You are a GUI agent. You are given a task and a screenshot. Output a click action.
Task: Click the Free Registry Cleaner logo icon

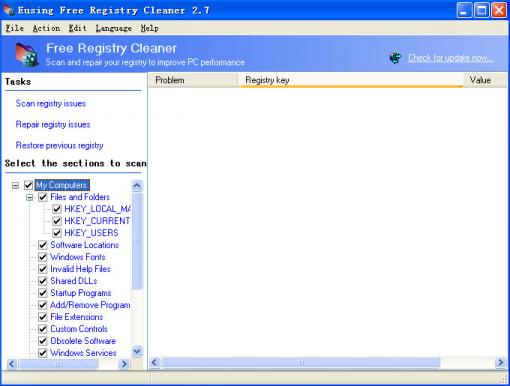pyautogui.click(x=27, y=55)
